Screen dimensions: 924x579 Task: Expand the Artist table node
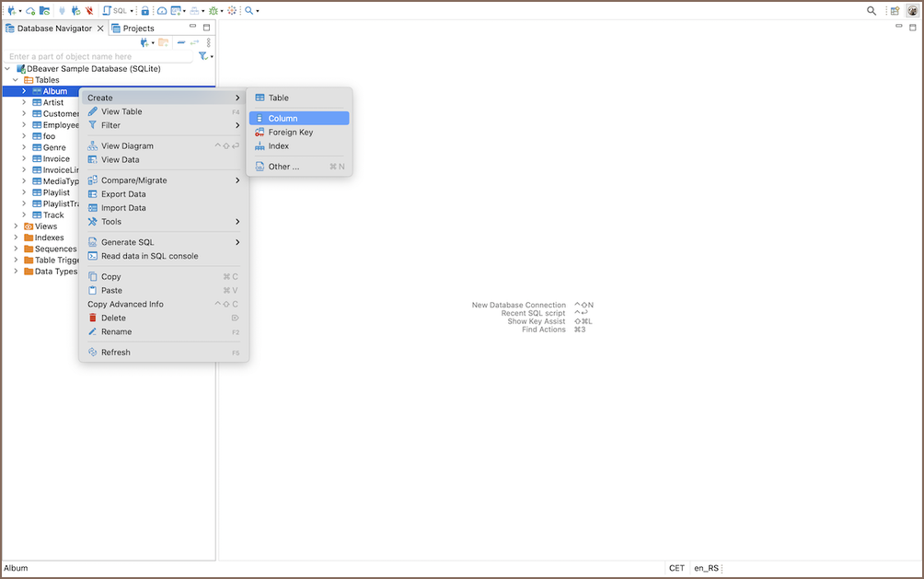coord(25,102)
